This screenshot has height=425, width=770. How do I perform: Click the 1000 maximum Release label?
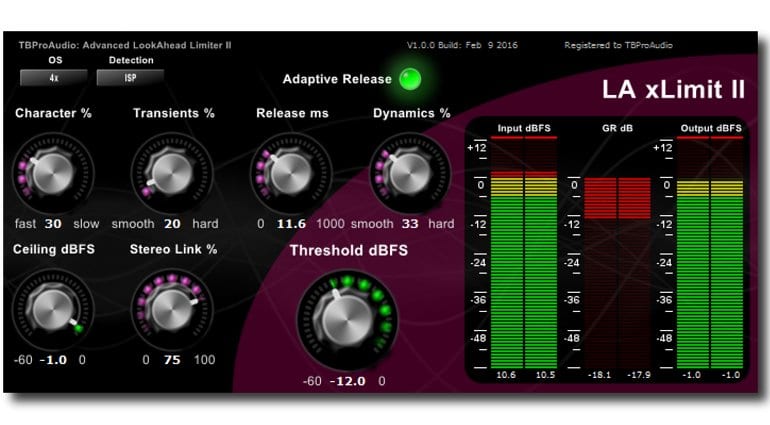pos(330,224)
